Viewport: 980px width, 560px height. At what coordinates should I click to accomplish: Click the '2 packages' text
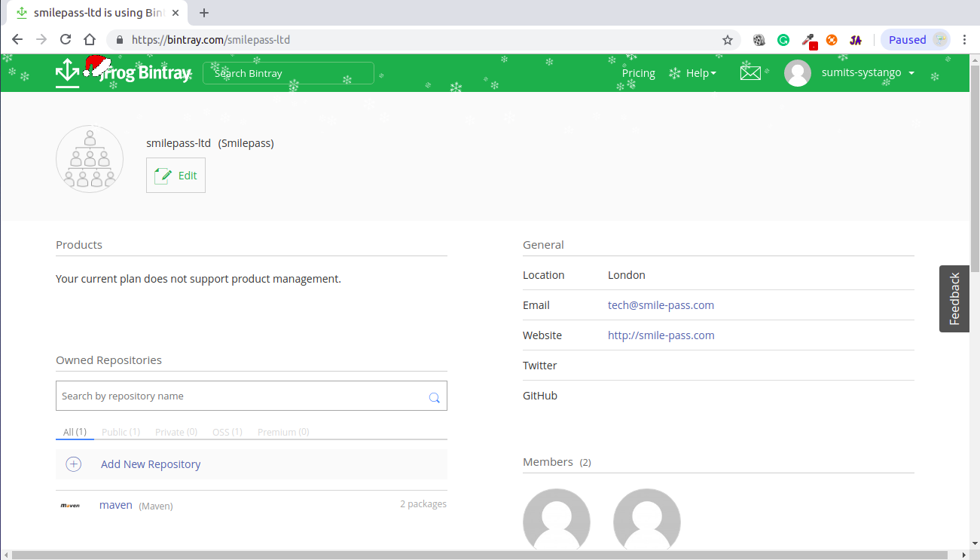423,503
